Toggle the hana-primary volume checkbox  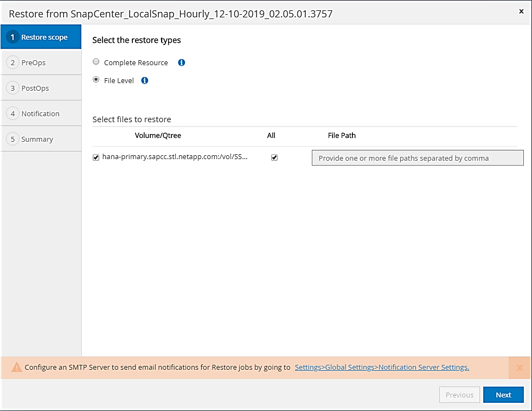coord(96,157)
